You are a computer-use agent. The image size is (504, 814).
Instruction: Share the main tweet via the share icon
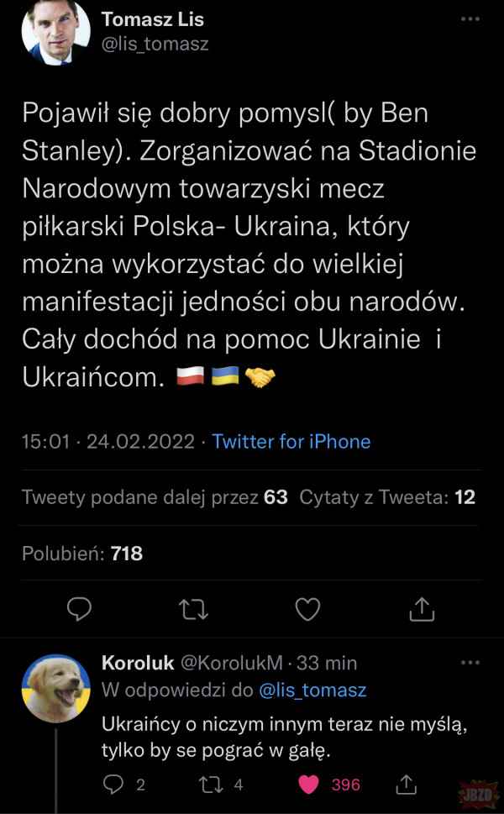pos(422,608)
